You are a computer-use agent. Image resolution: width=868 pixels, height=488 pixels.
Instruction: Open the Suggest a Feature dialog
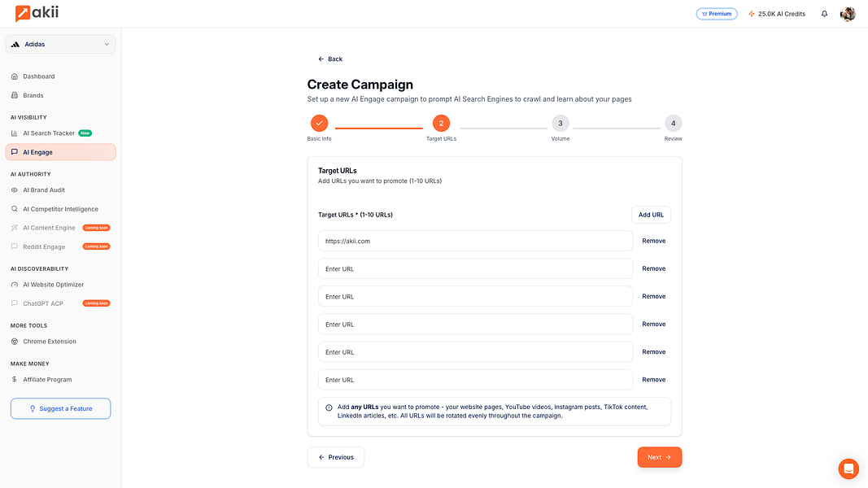[x=60, y=408]
